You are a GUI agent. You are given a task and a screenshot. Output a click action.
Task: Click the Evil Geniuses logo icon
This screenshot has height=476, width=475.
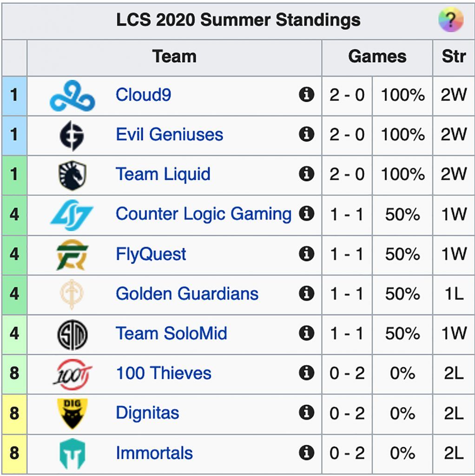click(73, 135)
